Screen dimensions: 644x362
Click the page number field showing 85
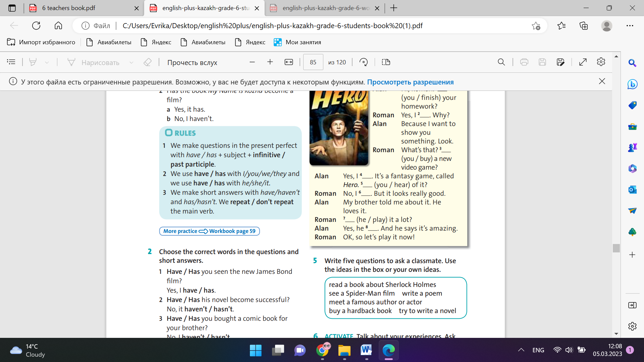(x=313, y=62)
